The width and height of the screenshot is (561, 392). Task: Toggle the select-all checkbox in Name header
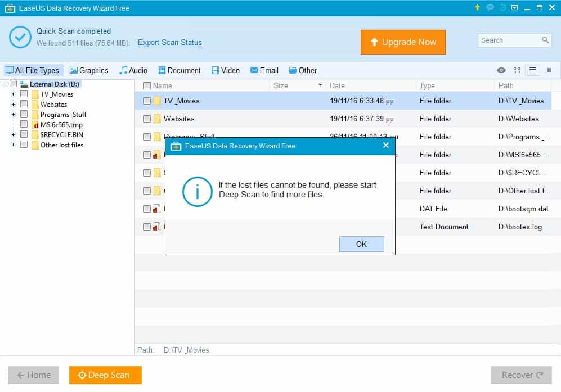(x=147, y=85)
